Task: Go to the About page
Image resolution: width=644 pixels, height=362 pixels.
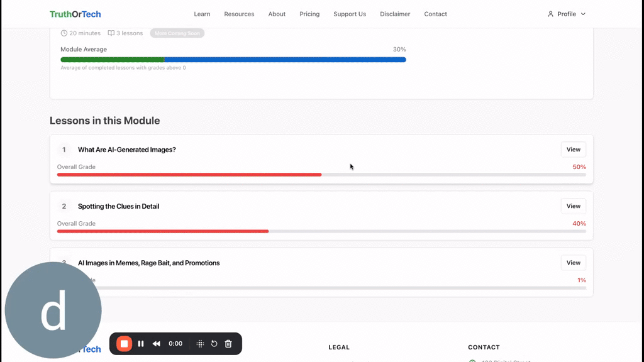Action: [x=277, y=14]
